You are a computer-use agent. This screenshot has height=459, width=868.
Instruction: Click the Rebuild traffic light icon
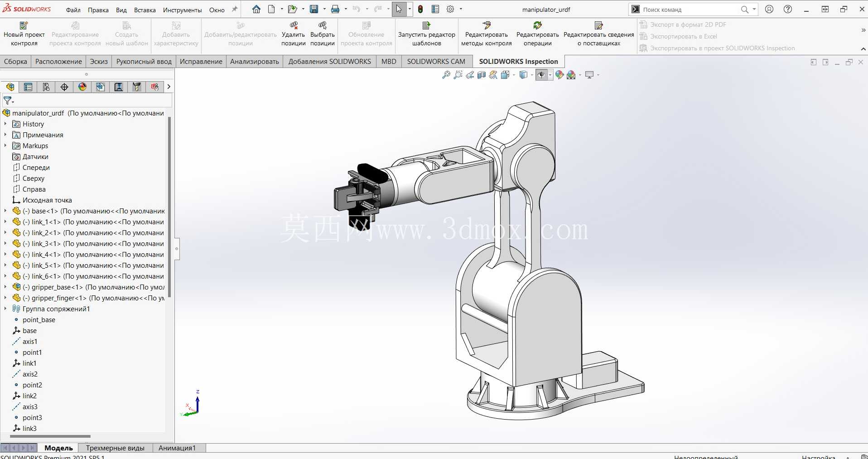420,9
